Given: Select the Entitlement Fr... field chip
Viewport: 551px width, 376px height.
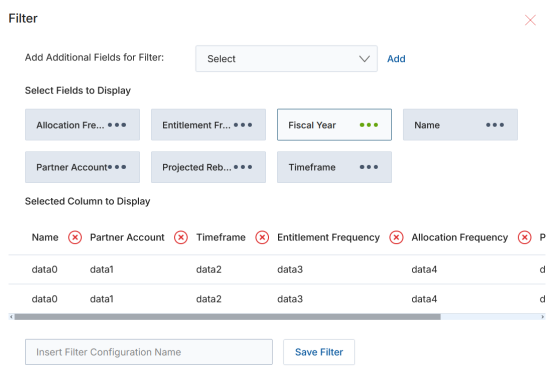Looking at the screenshot, I should pyautogui.click(x=208, y=125).
